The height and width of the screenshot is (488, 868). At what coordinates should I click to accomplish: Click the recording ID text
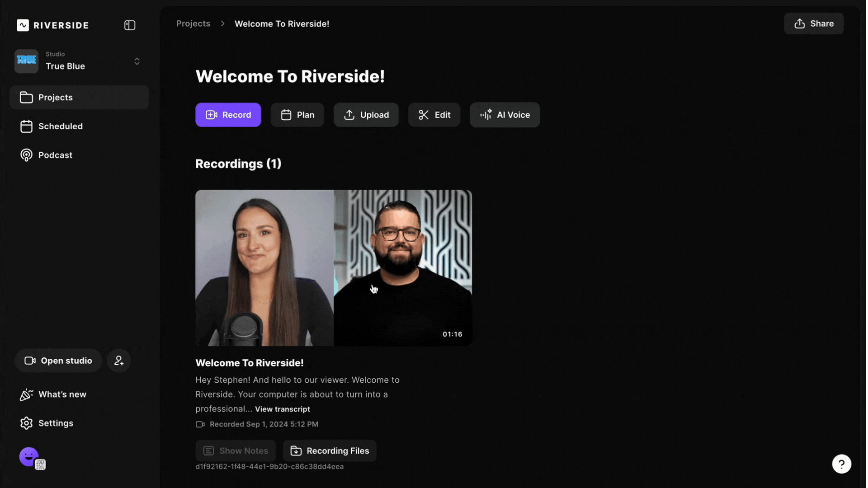click(x=269, y=467)
